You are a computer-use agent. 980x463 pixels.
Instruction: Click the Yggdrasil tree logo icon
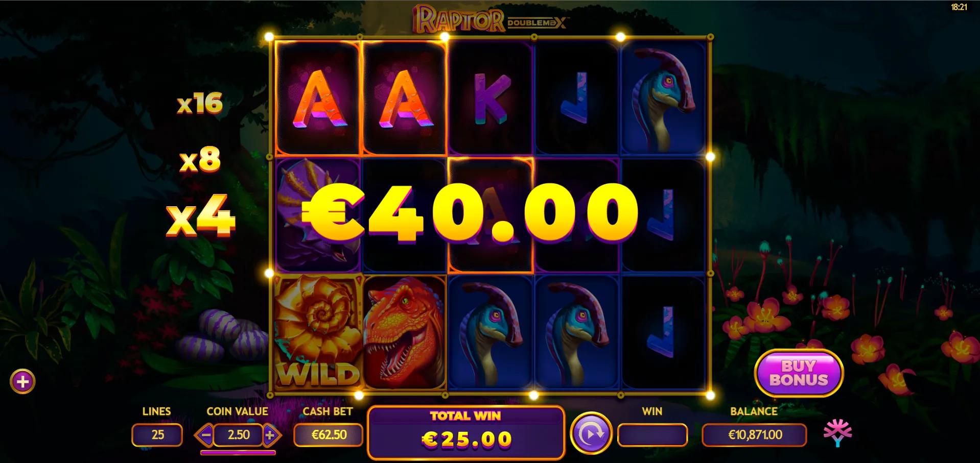click(837, 433)
